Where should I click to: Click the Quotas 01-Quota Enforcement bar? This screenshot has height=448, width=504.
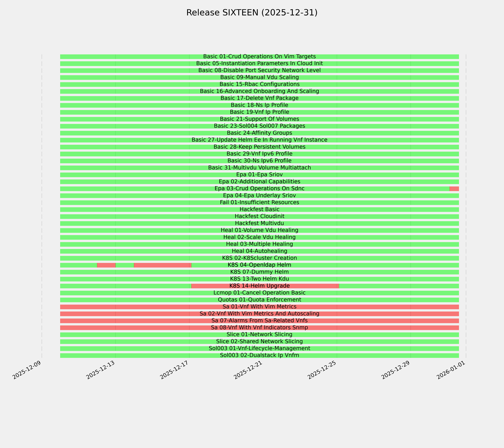pos(259,300)
